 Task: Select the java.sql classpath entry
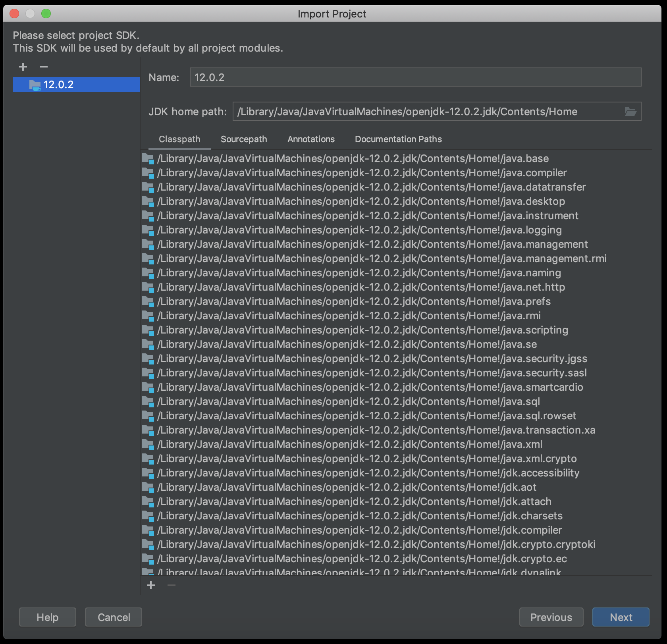[347, 401]
